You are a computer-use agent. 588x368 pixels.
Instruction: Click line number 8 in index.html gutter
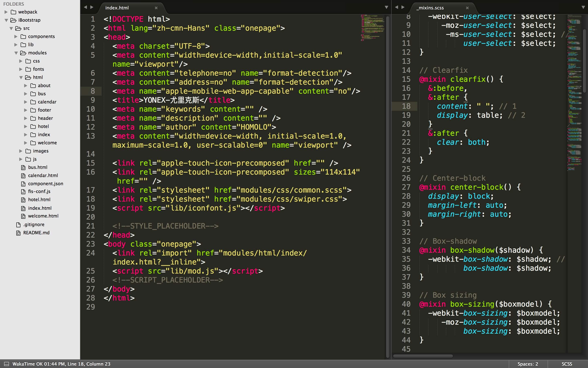coord(93,91)
